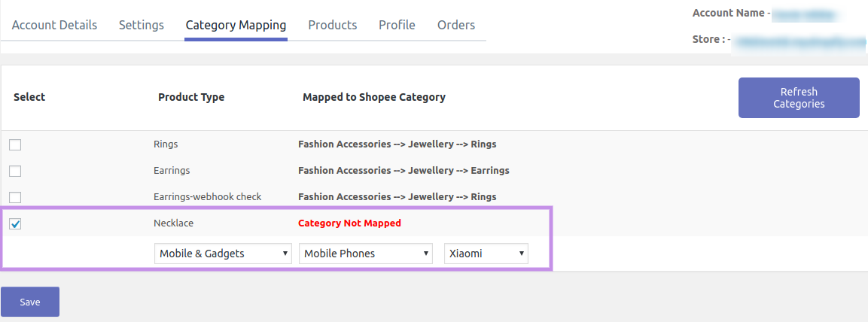The height and width of the screenshot is (322, 868).
Task: Open the Profile tab
Action: pyautogui.click(x=397, y=25)
